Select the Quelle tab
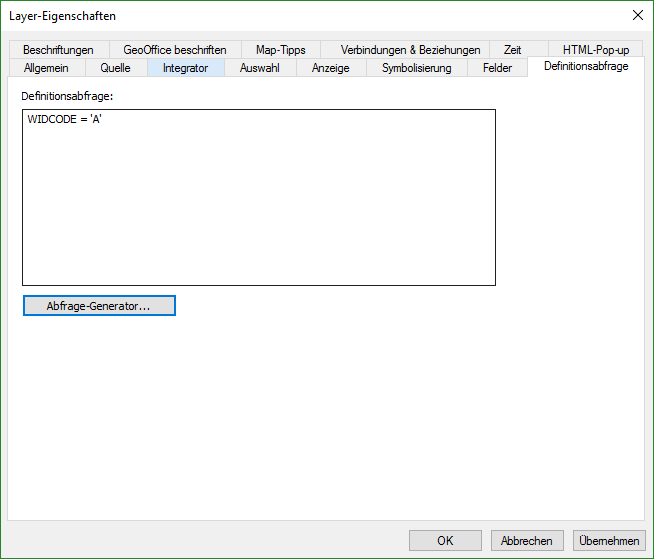This screenshot has height=559, width=654. click(x=115, y=68)
